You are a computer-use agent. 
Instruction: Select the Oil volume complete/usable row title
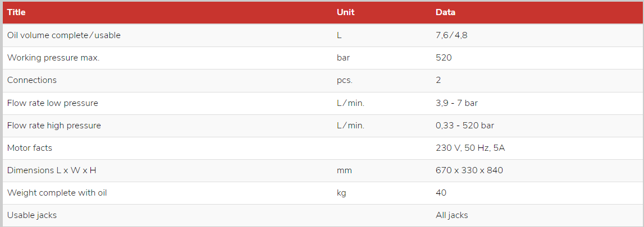63,35
